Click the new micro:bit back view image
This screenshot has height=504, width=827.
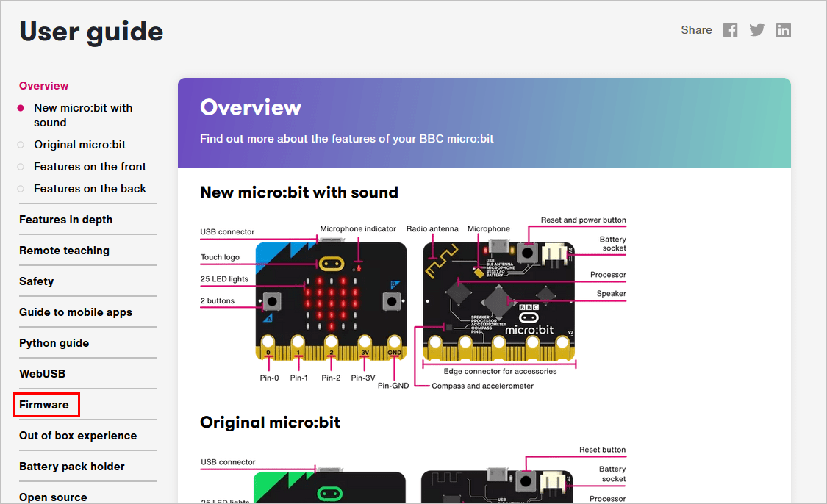click(498, 301)
